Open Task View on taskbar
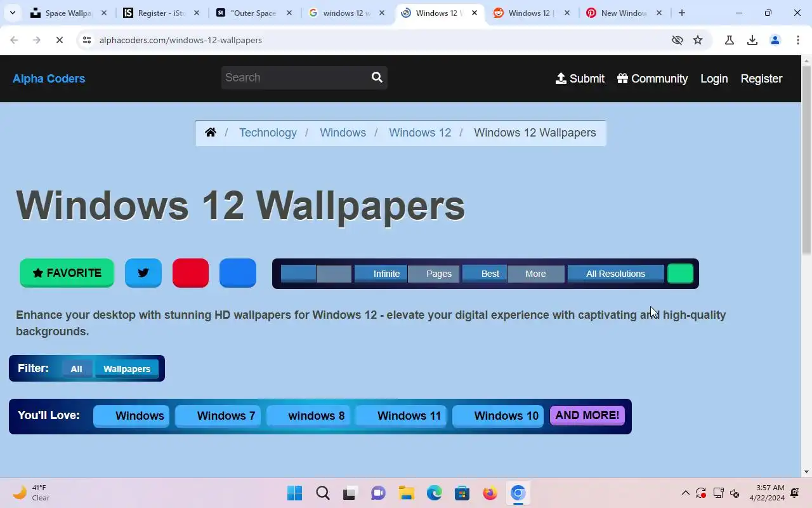The image size is (812, 508). click(350, 493)
